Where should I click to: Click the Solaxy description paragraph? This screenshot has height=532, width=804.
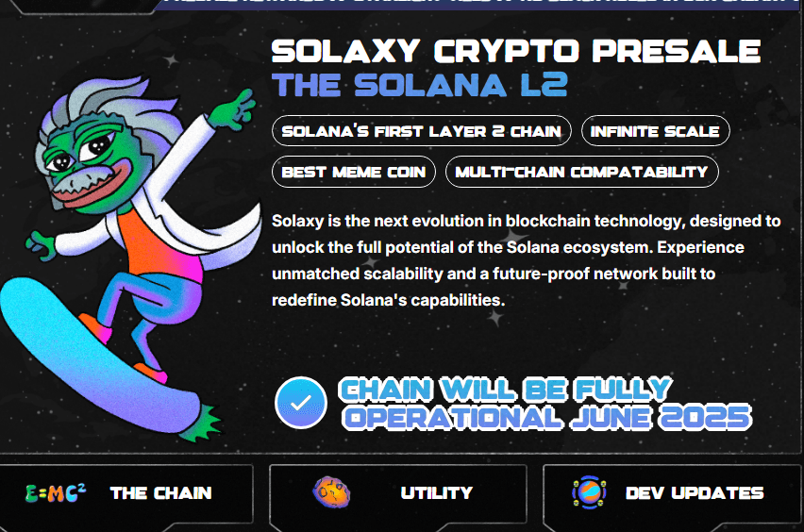[526, 260]
